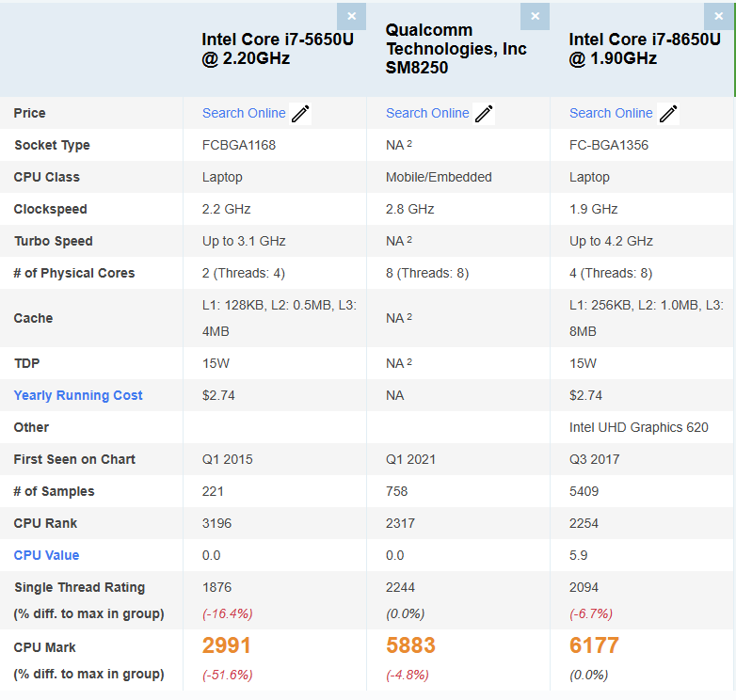Select the Intel Core i7-5650U heading
Viewport: 736px width, 700px height.
[278, 49]
